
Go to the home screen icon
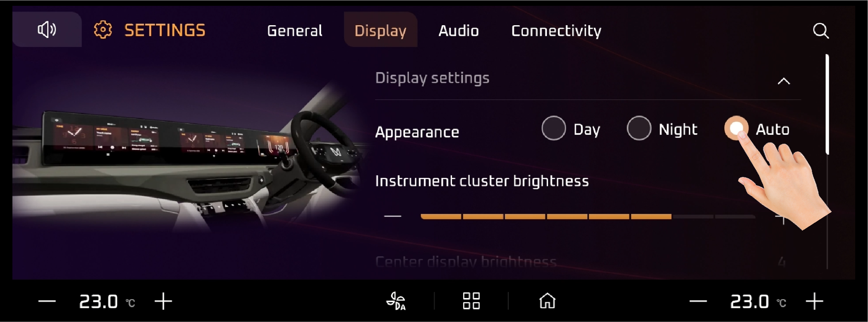point(547,301)
